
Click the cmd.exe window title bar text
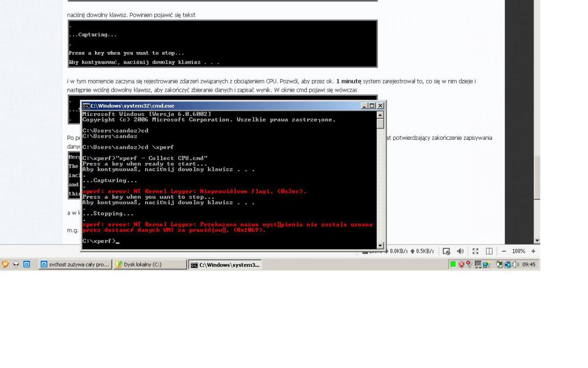click(132, 105)
